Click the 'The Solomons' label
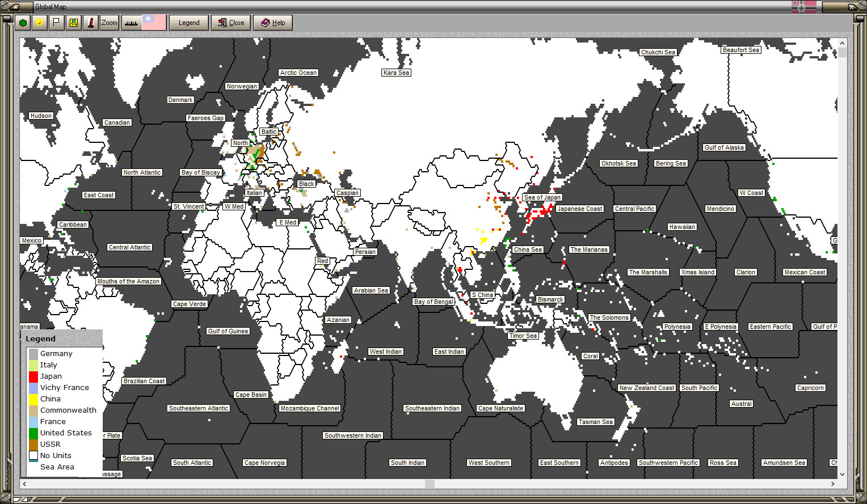The height and width of the screenshot is (504, 867). [x=609, y=317]
